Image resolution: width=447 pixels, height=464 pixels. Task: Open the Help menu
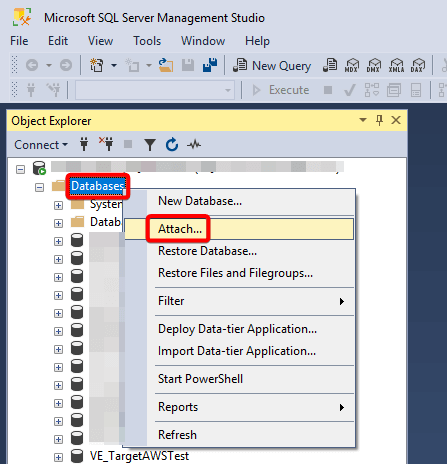click(x=257, y=41)
